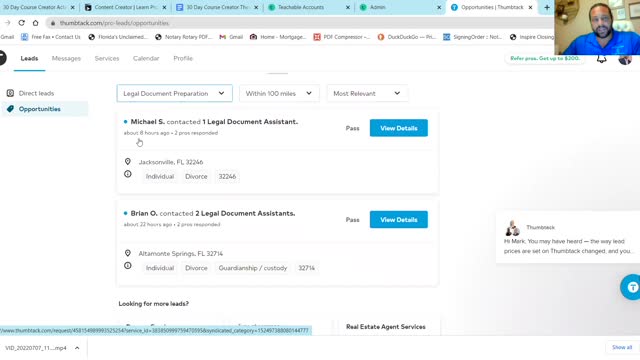
Task: Click the Guardianship / custody tag
Action: click(x=253, y=268)
